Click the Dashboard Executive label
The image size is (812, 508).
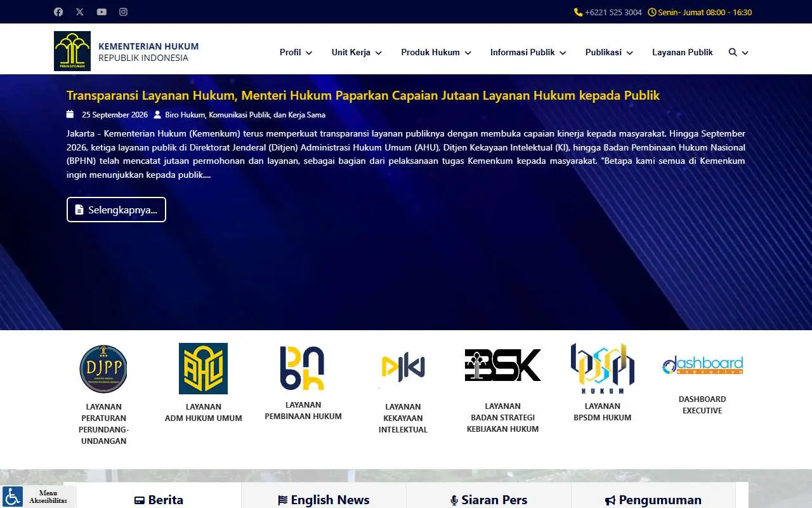[702, 405]
